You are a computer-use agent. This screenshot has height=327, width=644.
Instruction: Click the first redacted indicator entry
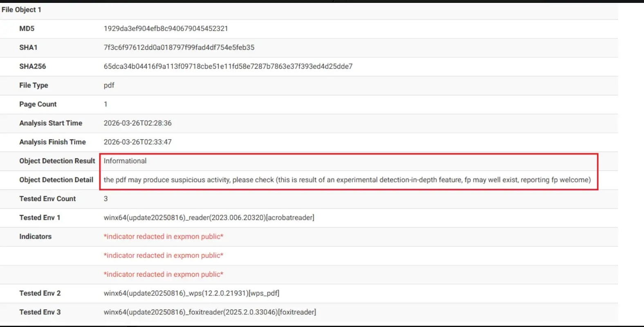[163, 237]
